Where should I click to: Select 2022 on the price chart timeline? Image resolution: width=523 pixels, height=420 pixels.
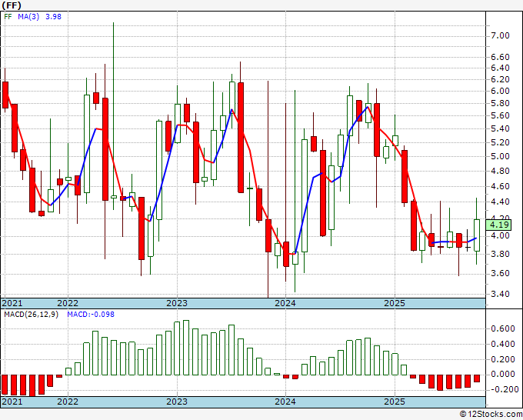[68, 303]
